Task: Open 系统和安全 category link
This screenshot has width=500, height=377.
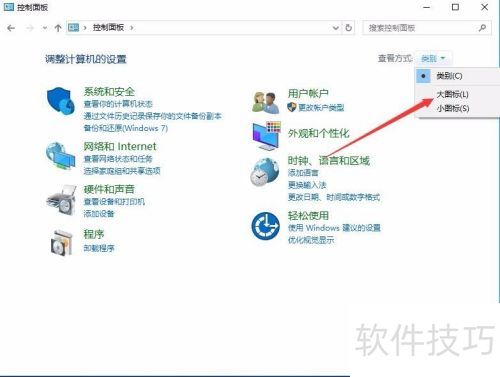Action: 109,91
